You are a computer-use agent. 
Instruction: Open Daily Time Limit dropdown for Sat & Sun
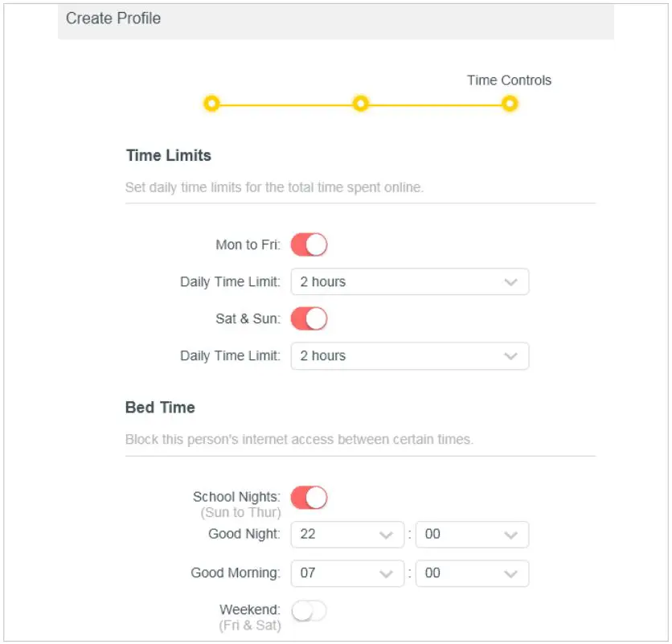pos(410,356)
